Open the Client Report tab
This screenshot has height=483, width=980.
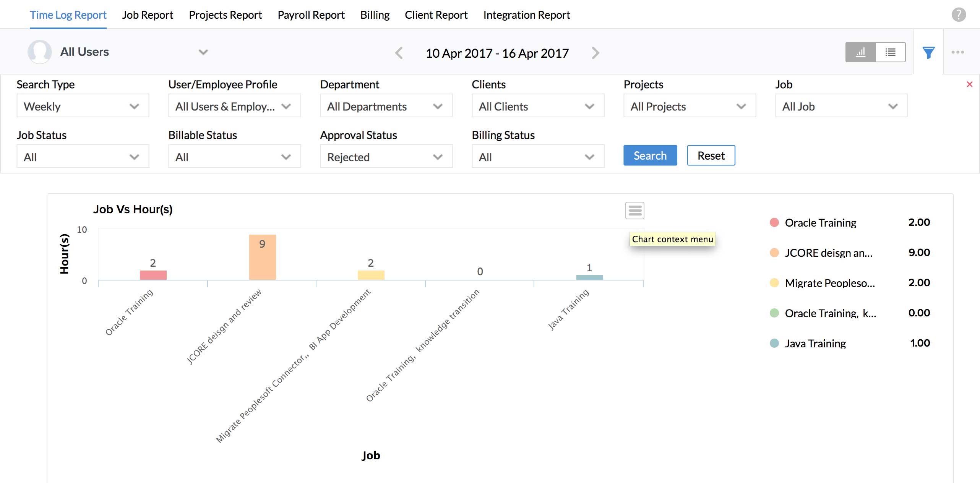[436, 15]
